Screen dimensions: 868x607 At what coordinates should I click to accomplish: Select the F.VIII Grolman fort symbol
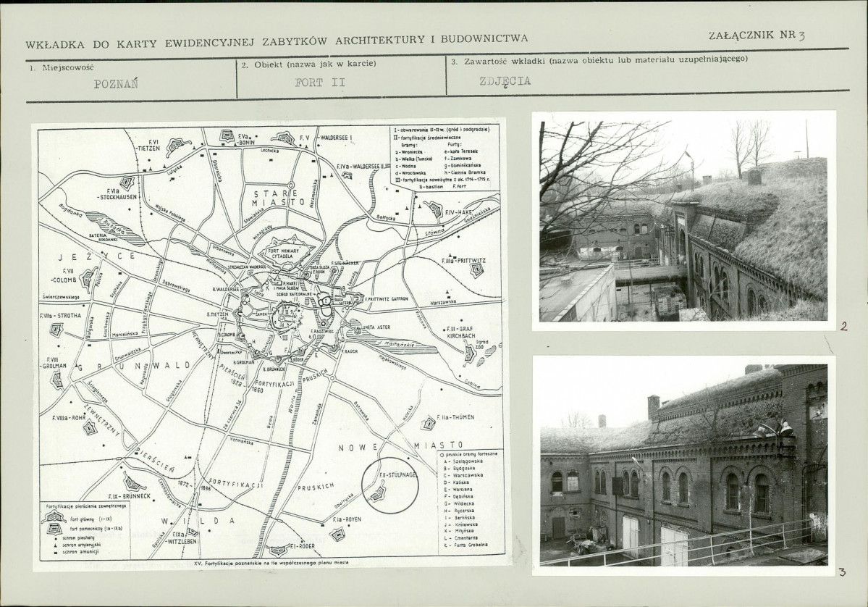(x=57, y=379)
